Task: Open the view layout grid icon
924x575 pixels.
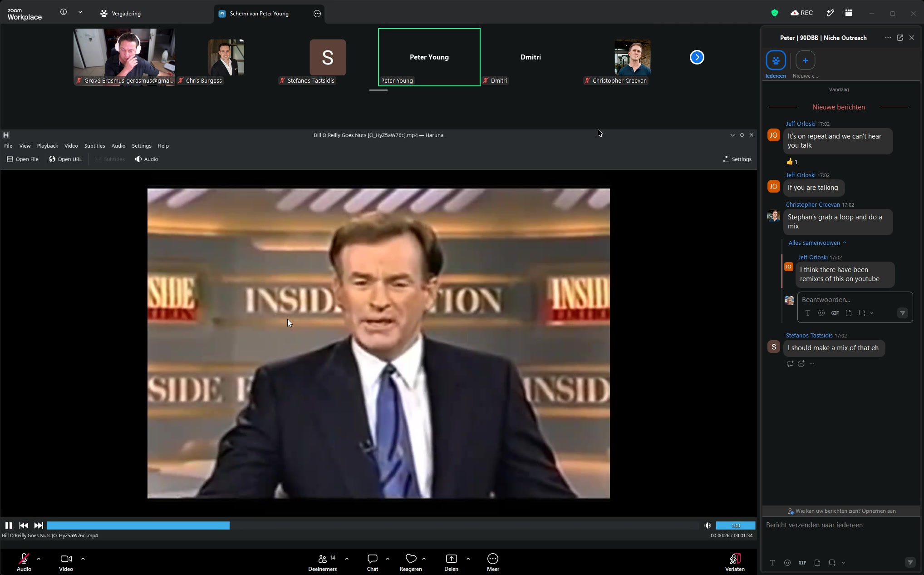Action: 849,13
